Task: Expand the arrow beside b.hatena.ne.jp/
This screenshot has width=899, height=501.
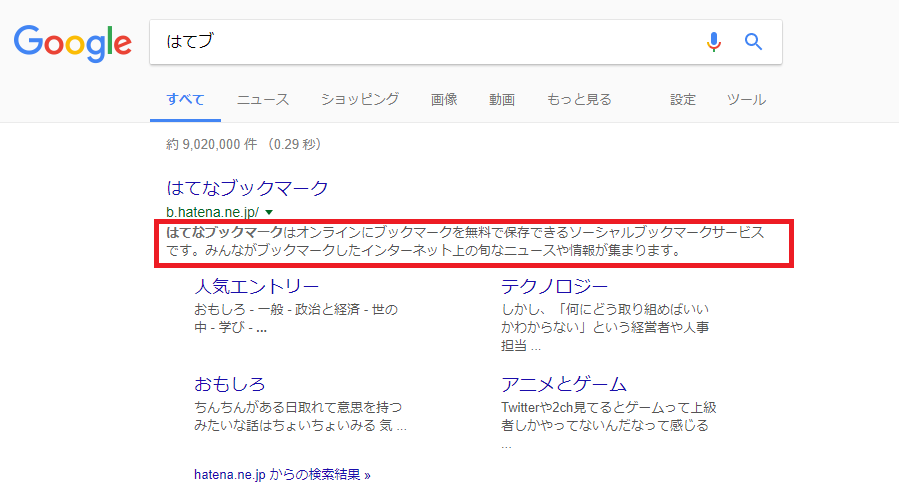Action: pyautogui.click(x=269, y=212)
